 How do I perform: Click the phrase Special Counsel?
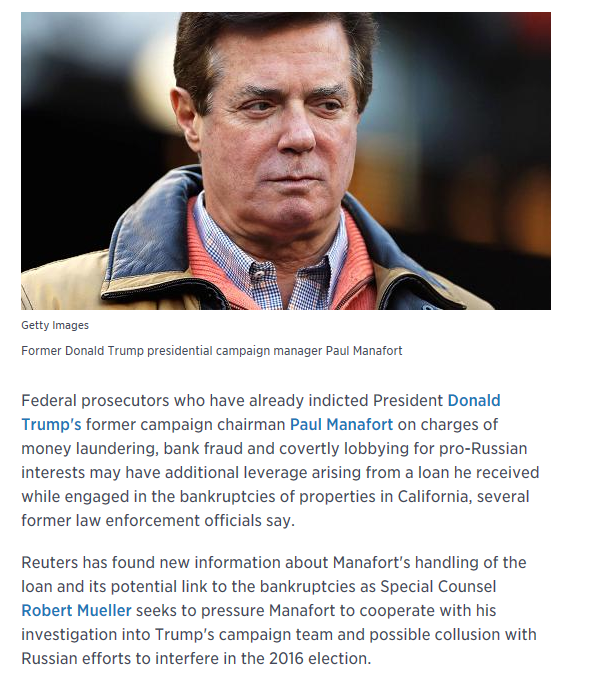click(x=438, y=587)
